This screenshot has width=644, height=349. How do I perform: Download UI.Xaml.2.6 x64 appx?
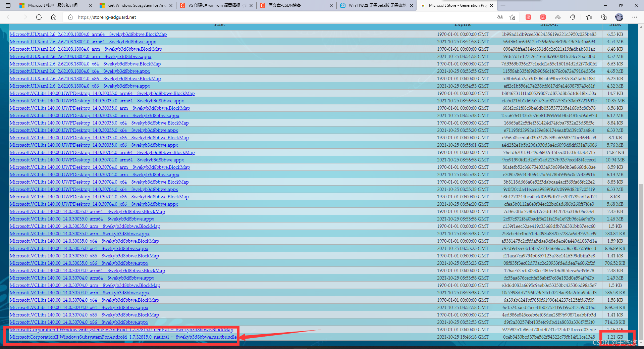coord(80,71)
